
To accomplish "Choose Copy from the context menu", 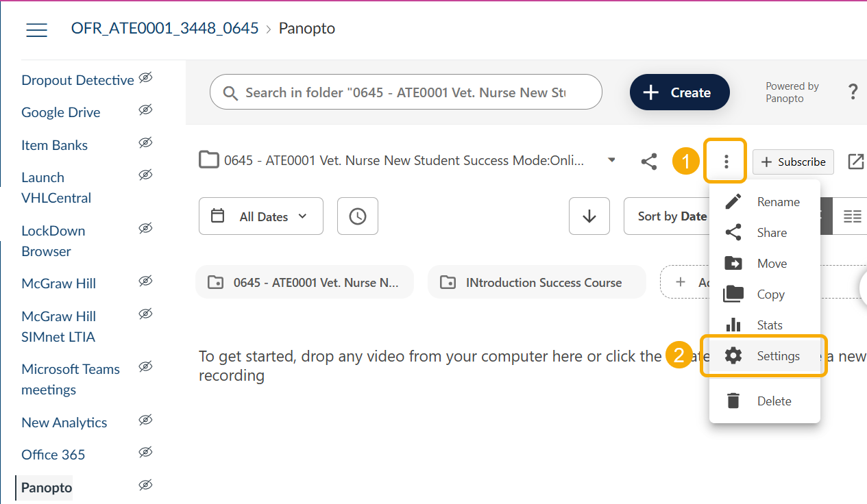I will point(765,294).
